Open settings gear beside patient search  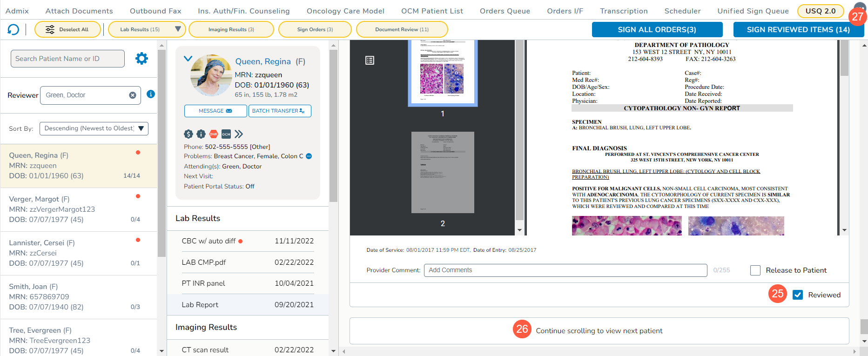click(x=141, y=59)
